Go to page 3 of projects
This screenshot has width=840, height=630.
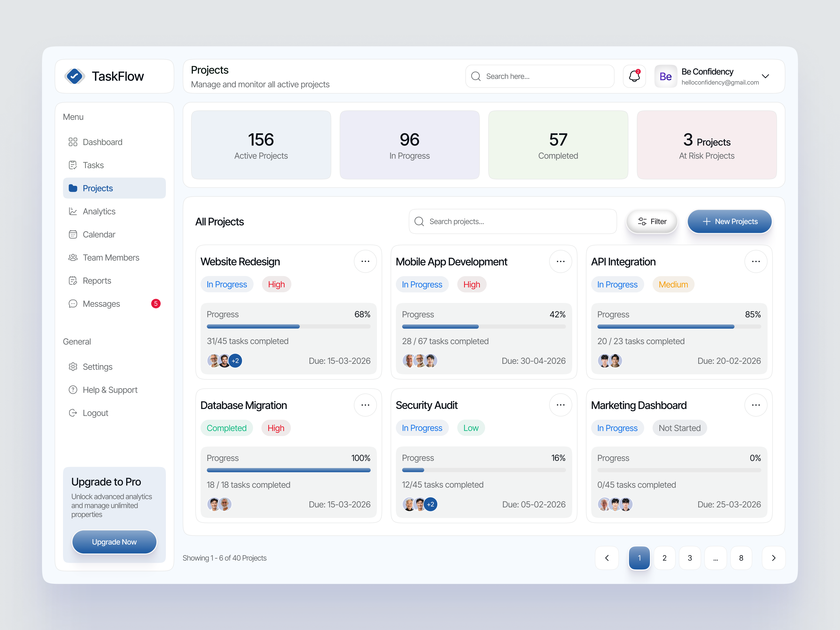(690, 558)
